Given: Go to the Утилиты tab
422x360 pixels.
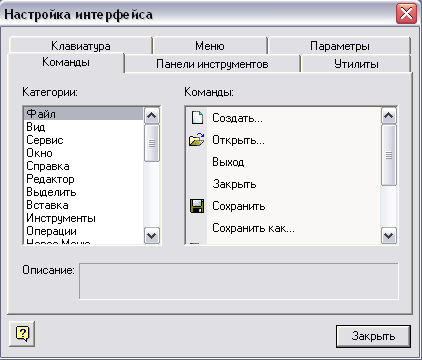Looking at the screenshot, I should click(356, 64).
